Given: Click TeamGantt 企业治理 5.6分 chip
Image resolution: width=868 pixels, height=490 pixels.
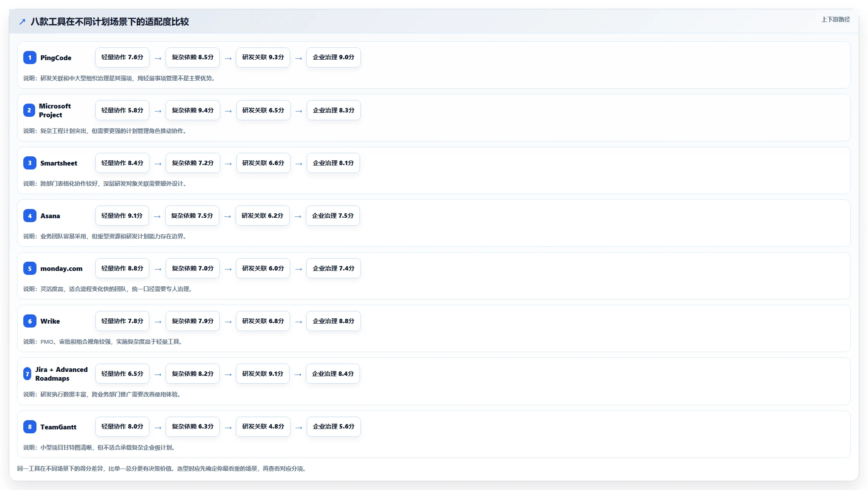Looking at the screenshot, I should click(334, 426).
